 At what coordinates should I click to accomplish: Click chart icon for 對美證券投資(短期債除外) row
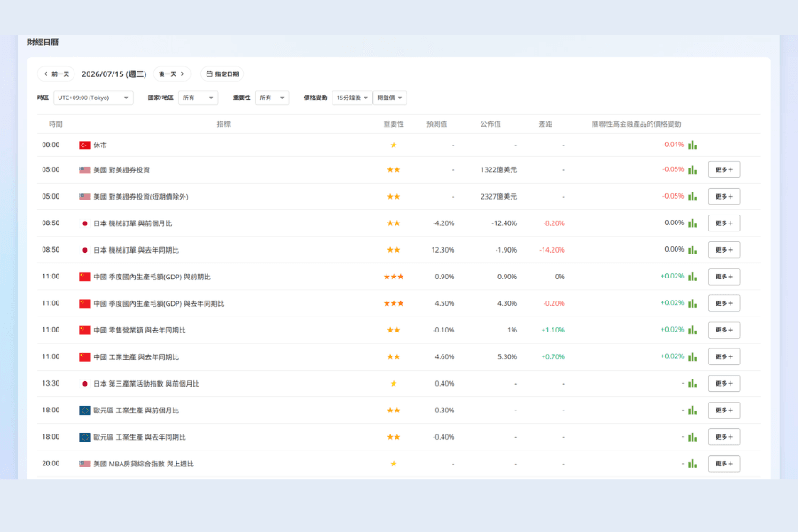coord(692,197)
